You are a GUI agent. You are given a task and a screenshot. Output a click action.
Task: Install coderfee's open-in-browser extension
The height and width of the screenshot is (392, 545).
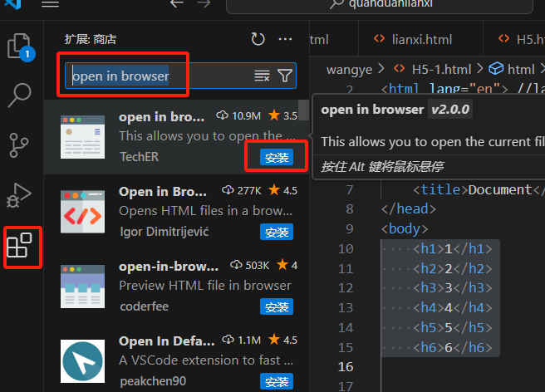pyautogui.click(x=277, y=306)
